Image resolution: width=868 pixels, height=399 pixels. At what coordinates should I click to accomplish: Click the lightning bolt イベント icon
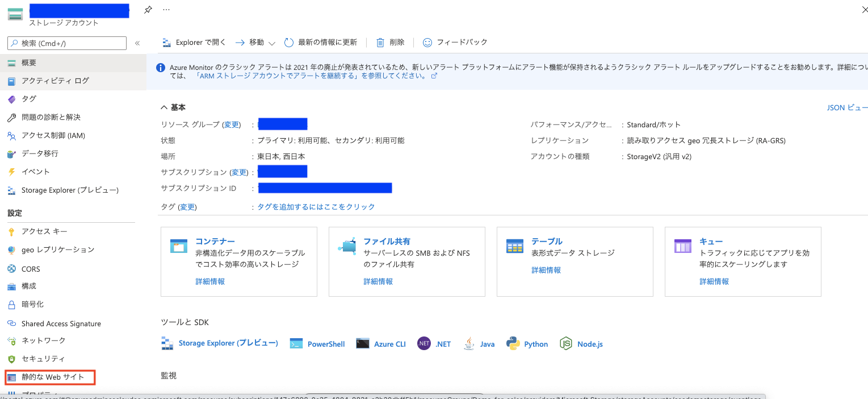11,172
